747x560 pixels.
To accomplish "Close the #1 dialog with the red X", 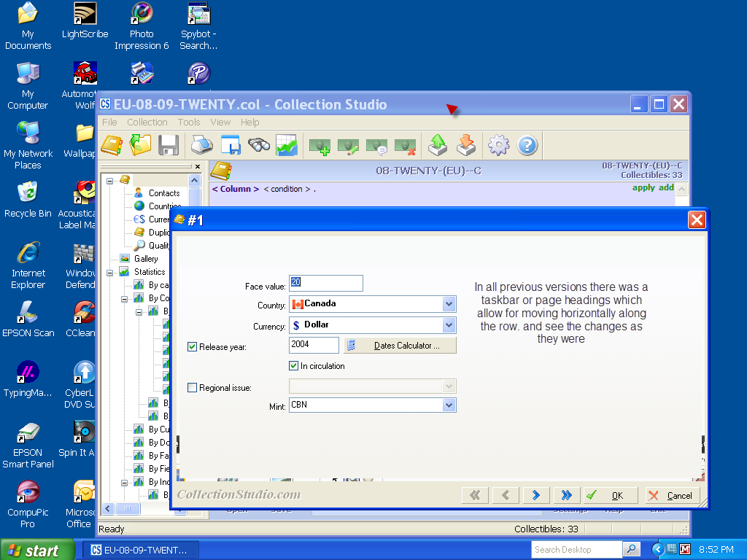I will [697, 220].
